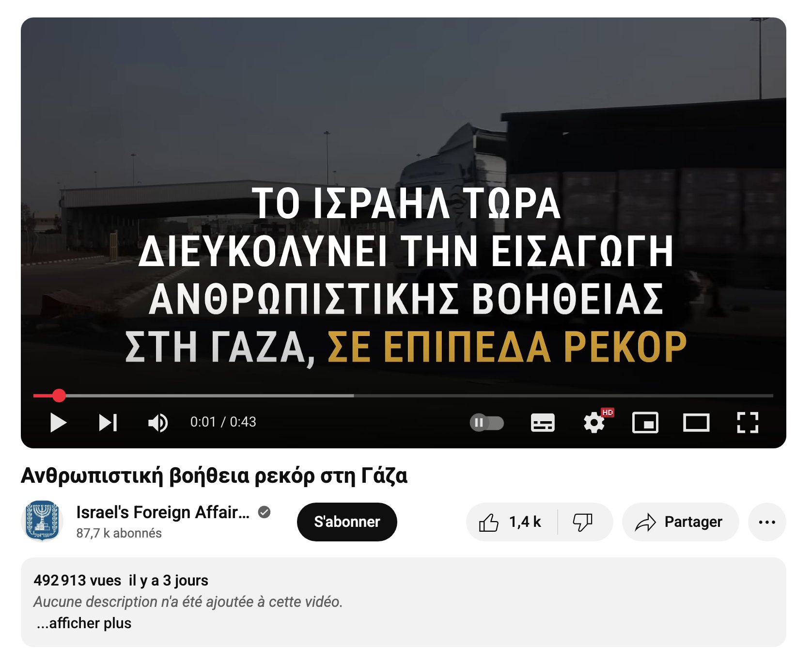Play the video

pyautogui.click(x=58, y=423)
